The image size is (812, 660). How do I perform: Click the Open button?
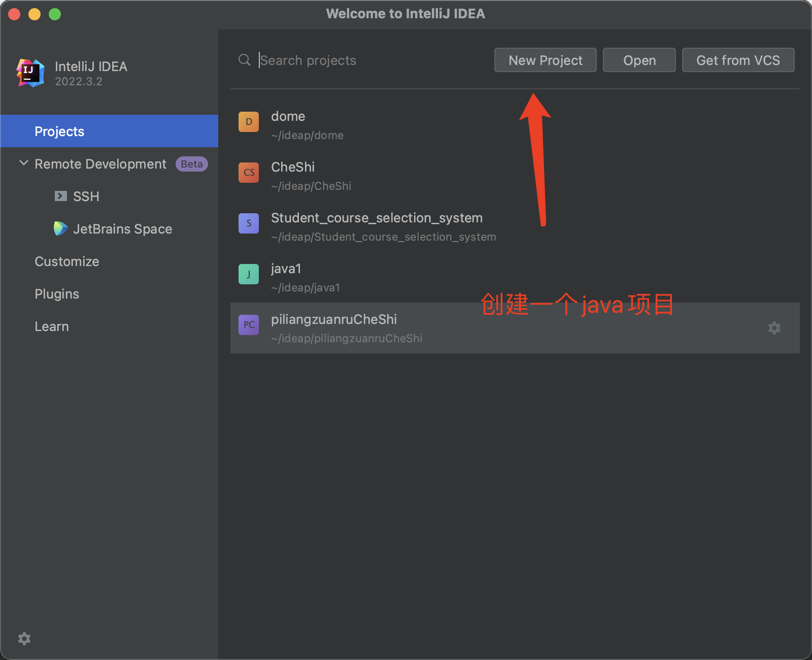coord(639,60)
